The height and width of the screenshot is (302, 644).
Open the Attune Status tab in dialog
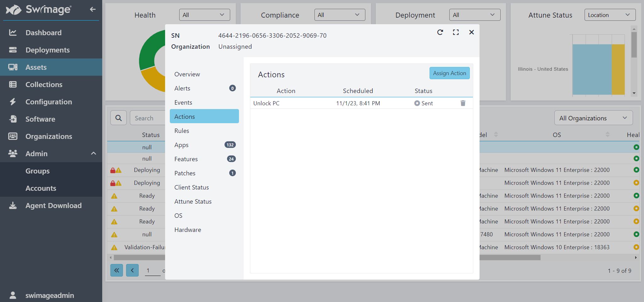204,201
